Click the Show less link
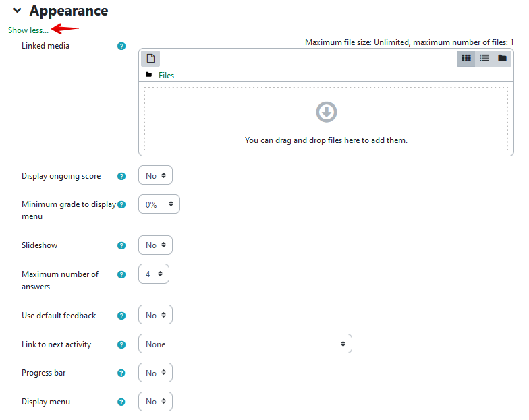The height and width of the screenshot is (420, 529). coord(28,30)
